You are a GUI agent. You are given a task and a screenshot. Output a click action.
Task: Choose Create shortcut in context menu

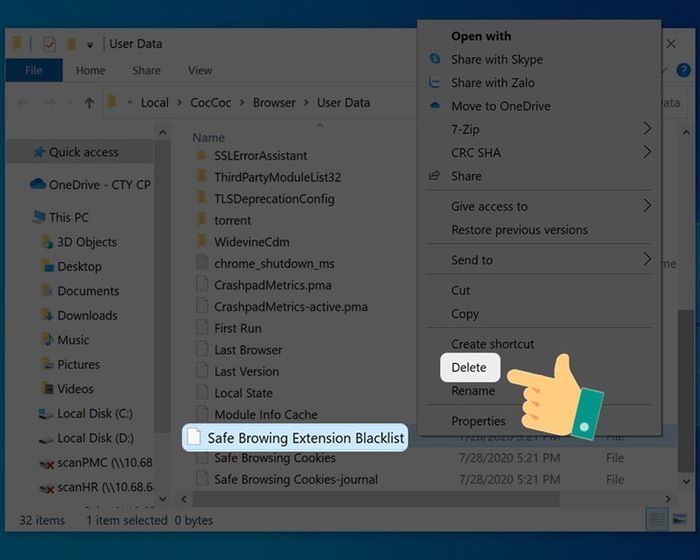click(492, 344)
